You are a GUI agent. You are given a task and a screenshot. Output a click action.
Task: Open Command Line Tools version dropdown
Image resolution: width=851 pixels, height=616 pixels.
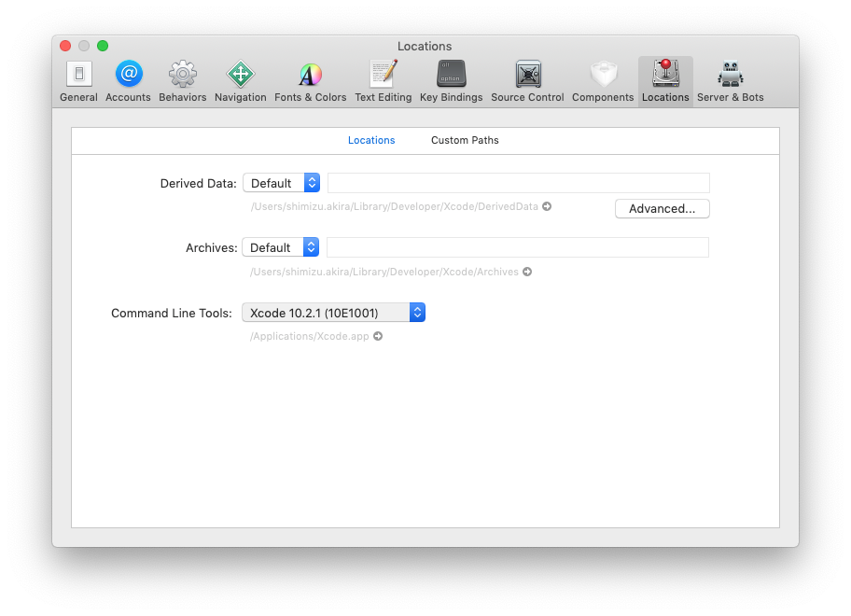pos(333,313)
